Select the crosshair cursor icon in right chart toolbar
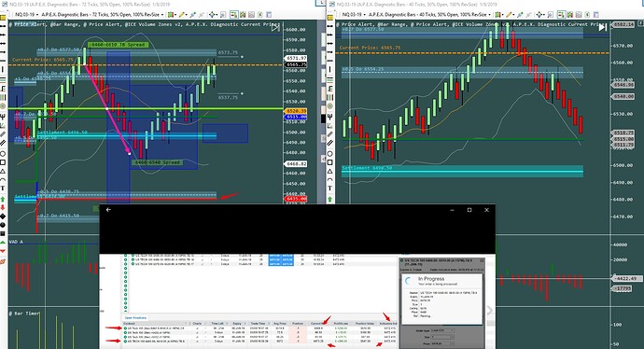Screen dimensions: 644x349 click(x=539, y=14)
